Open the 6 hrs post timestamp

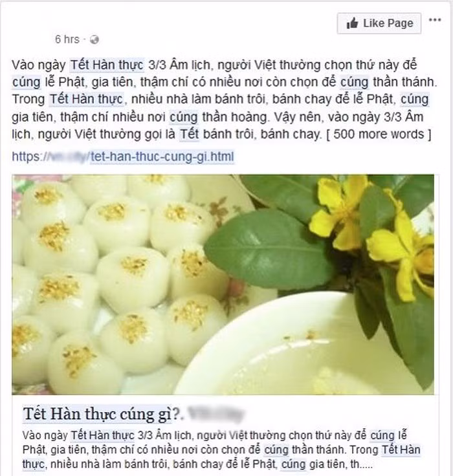pos(67,39)
